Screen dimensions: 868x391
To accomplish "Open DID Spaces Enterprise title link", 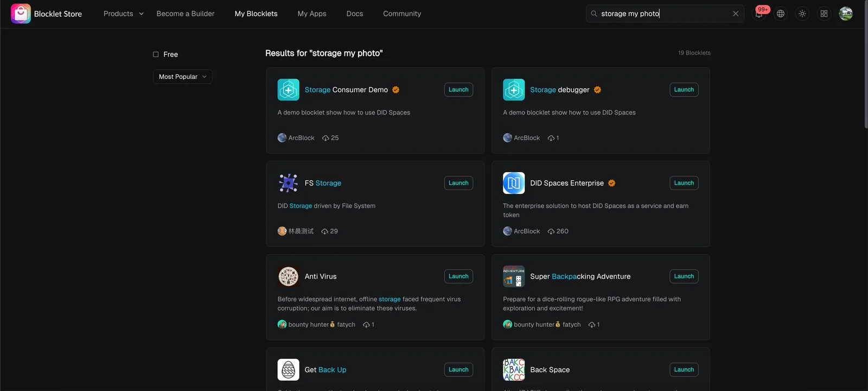I will [567, 183].
